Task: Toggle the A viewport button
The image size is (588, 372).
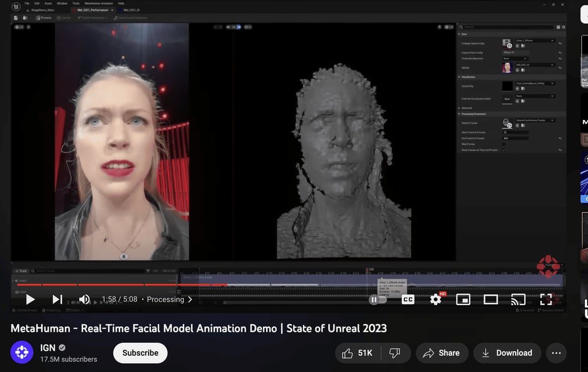Action: (28, 27)
